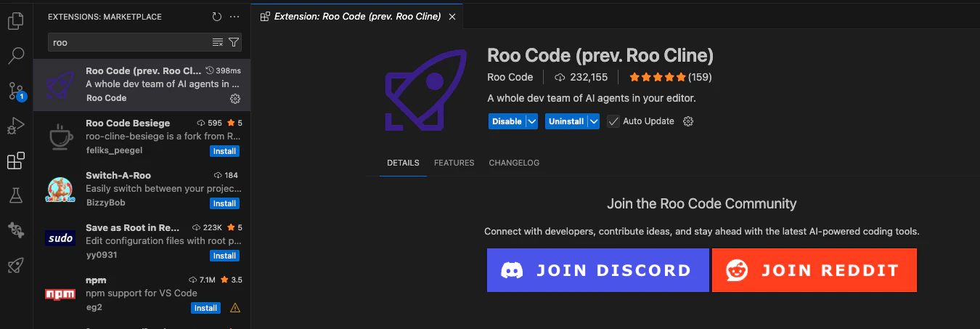
Task: Expand the Disable button dropdown arrow
Action: pos(531,121)
